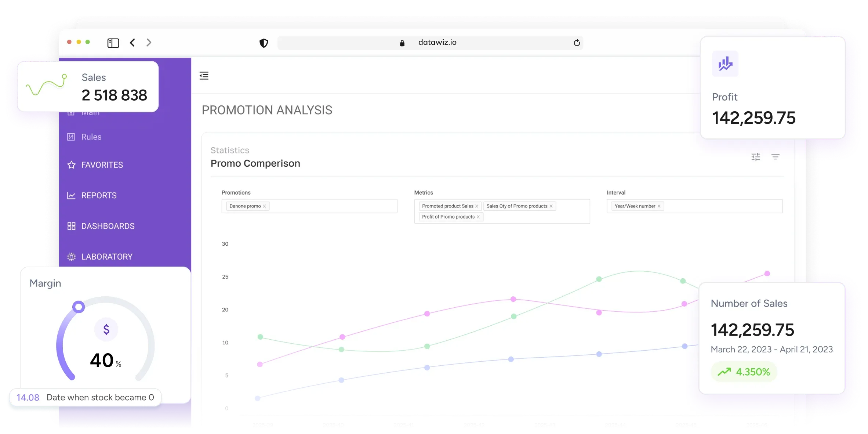Click the 40% Margin value
Image resolution: width=868 pixels, height=434 pixels.
106,361
